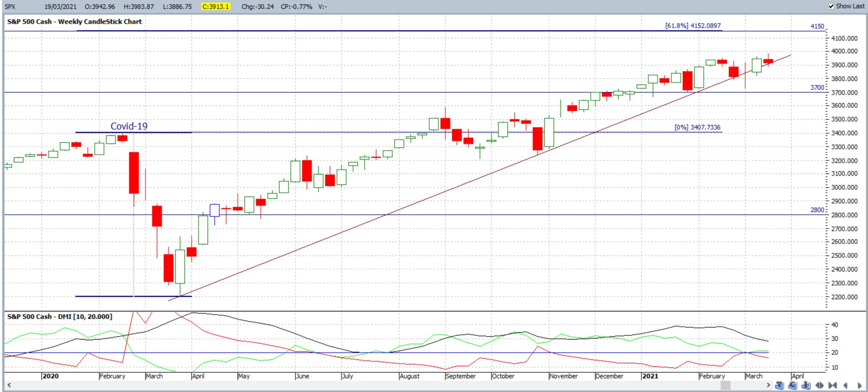Click the open value O:3942.96
The image size is (868, 392).
[100, 7]
